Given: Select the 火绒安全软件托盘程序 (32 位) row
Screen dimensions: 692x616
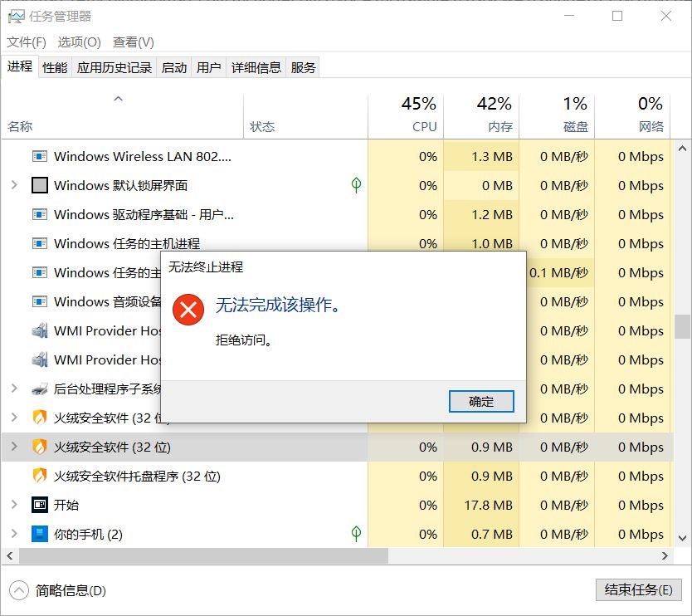Looking at the screenshot, I should pos(338,476).
